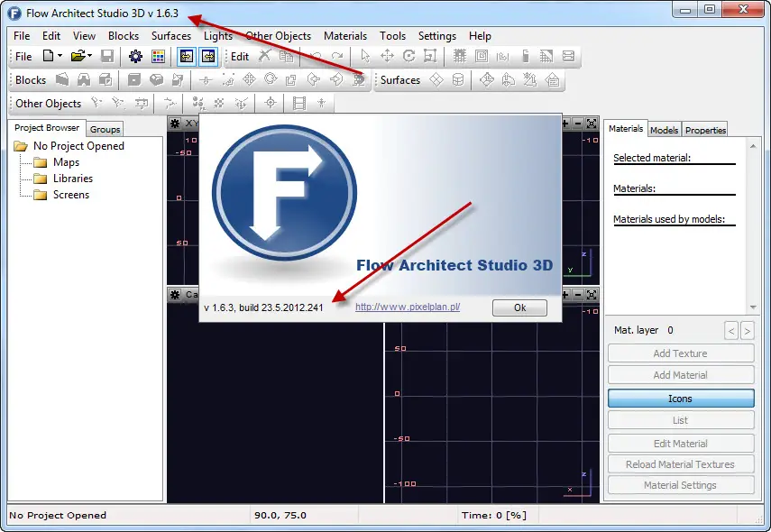771x532 pixels.
Task: Open the View menu
Action: click(84, 36)
